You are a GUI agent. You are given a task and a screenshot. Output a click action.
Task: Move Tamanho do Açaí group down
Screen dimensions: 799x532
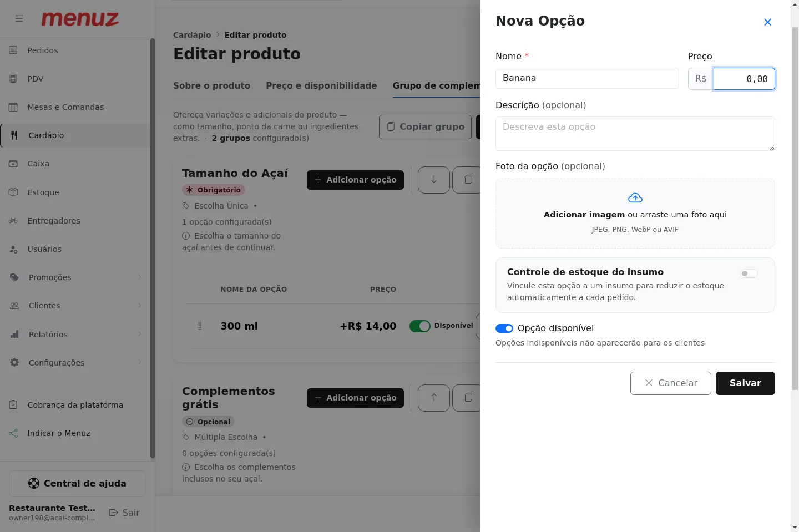click(x=434, y=180)
